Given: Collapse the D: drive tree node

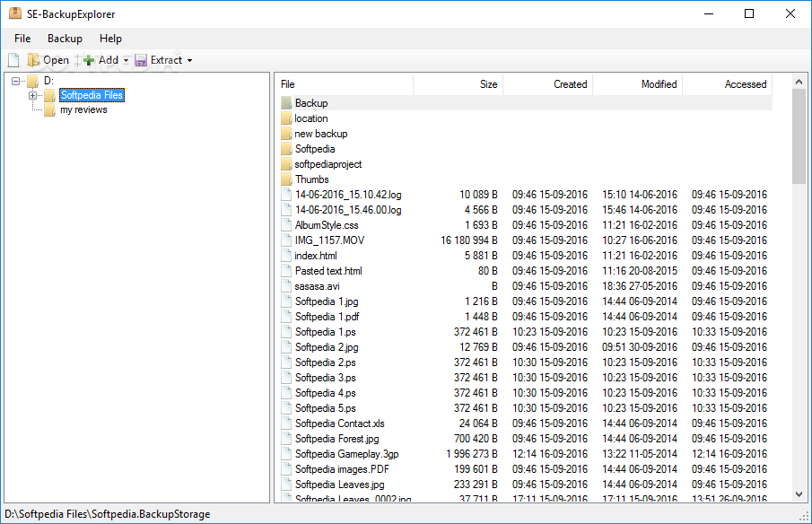Looking at the screenshot, I should pyautogui.click(x=15, y=81).
